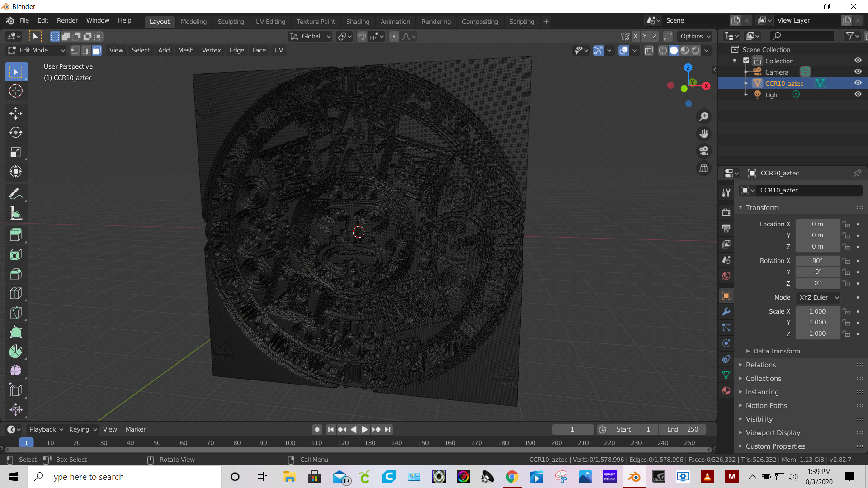Image resolution: width=868 pixels, height=488 pixels.
Task: Open the Vertex menu in viewport header
Action: pos(211,50)
